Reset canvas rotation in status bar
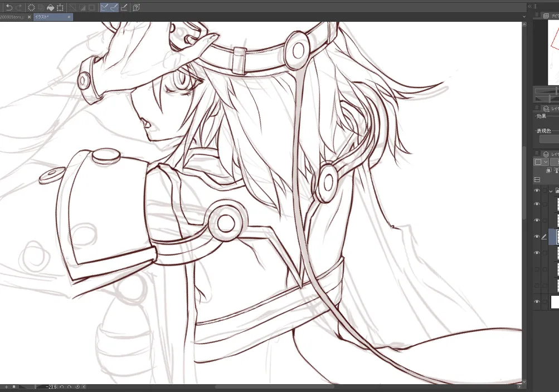559x392 pixels. (77, 386)
